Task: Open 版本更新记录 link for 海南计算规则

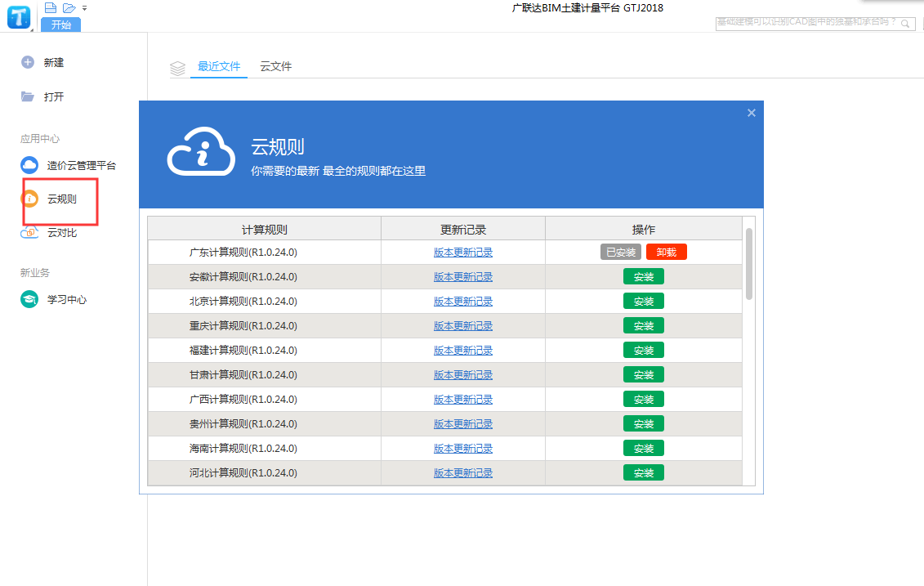Action: [463, 448]
